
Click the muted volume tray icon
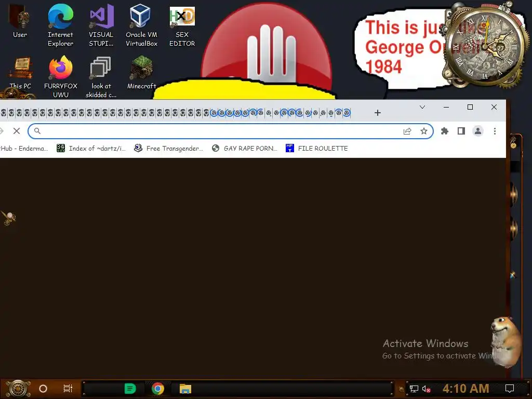pyautogui.click(x=426, y=389)
